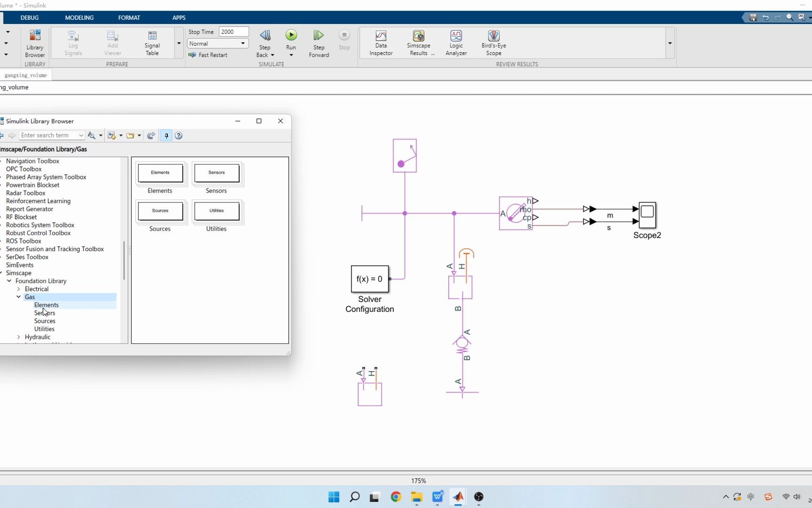Open the Step Back dropdown arrow

tap(273, 55)
